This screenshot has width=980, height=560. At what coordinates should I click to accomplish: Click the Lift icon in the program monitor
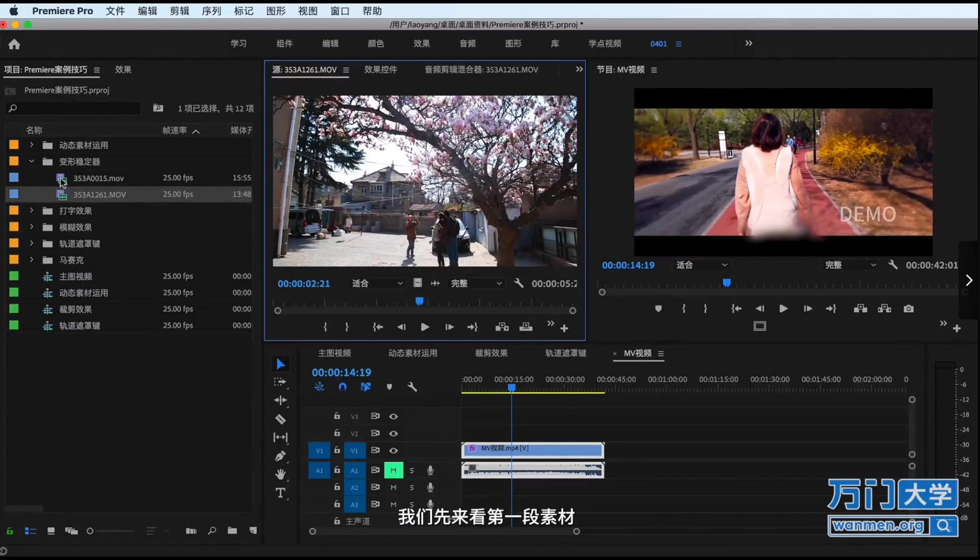860,308
